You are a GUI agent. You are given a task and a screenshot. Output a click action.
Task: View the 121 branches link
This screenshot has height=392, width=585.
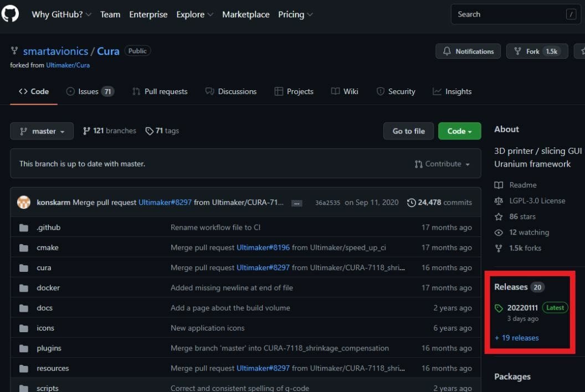(109, 131)
